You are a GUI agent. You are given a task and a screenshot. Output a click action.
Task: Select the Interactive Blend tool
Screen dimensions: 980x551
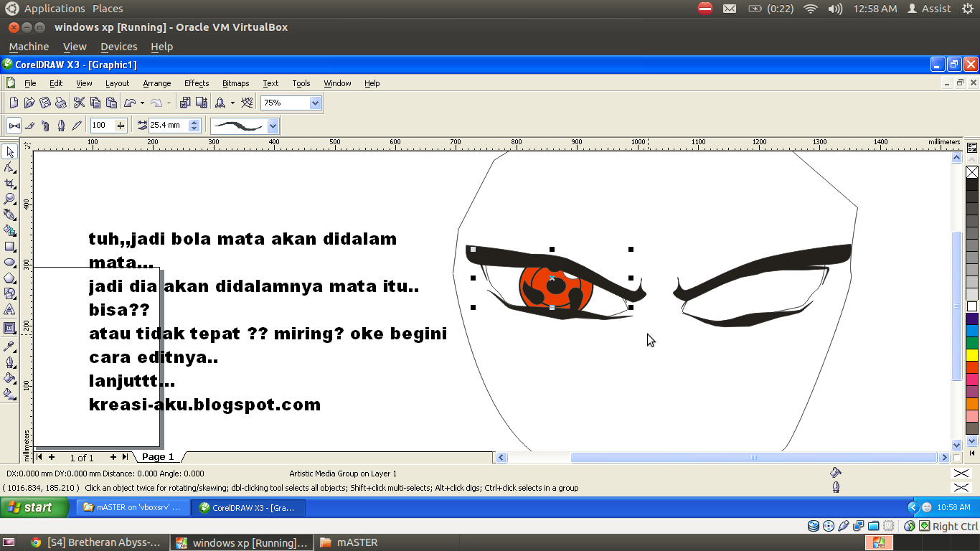tap(9, 328)
